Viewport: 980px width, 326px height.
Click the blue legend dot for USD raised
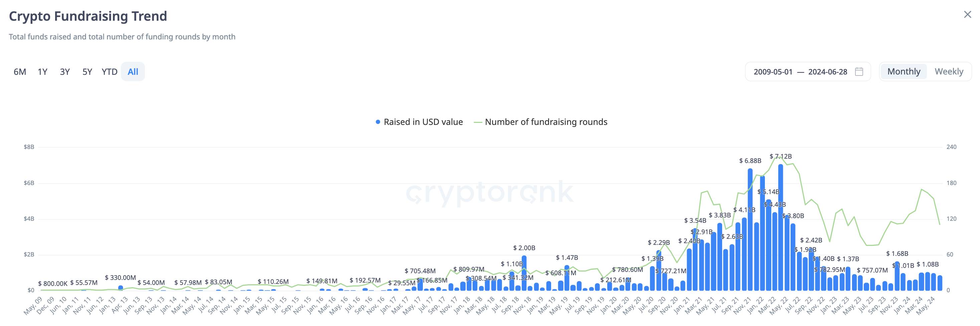378,122
